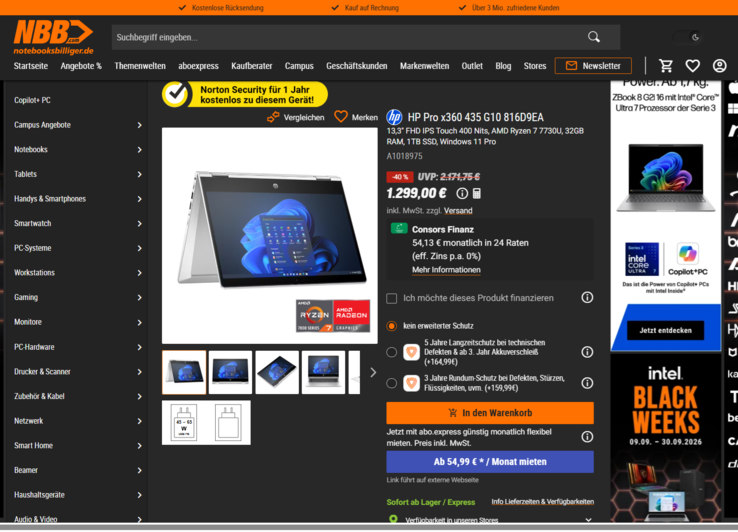Click 'Jetzt entdecken' in HP ad

[666, 330]
